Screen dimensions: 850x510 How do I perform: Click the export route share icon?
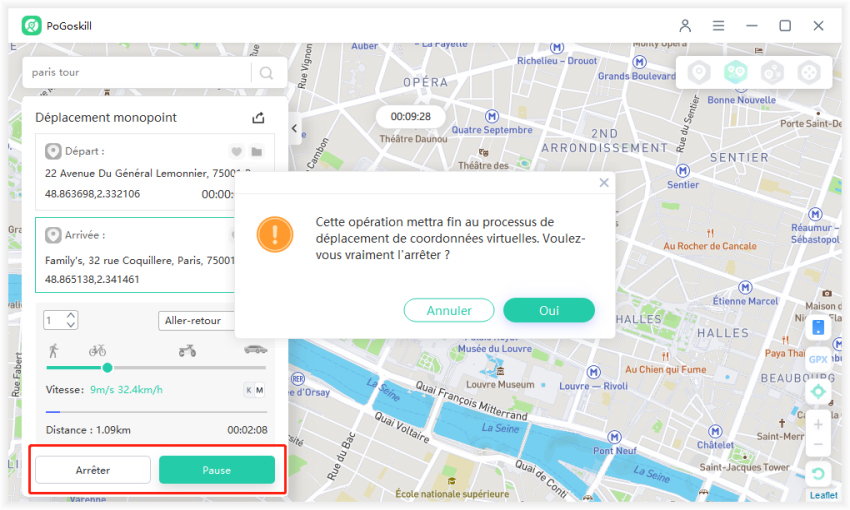[x=258, y=118]
